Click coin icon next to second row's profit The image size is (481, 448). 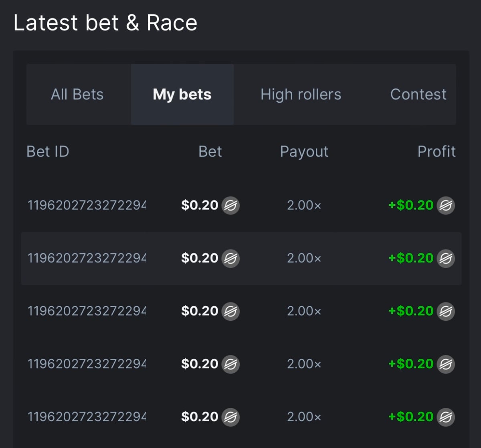coord(445,258)
